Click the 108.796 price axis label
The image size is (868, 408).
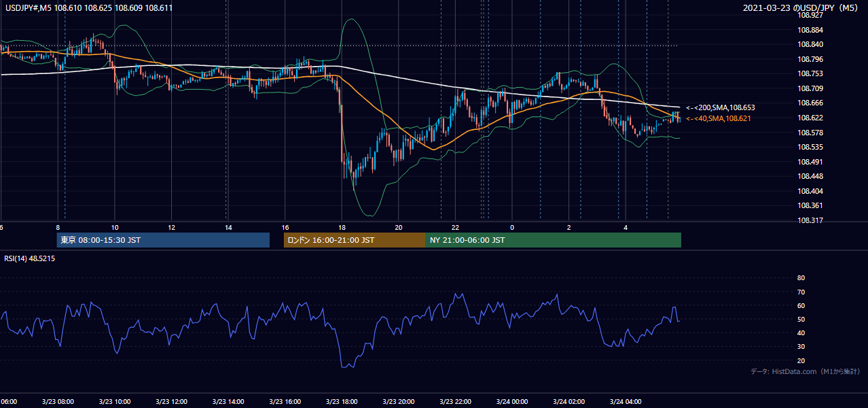point(810,59)
